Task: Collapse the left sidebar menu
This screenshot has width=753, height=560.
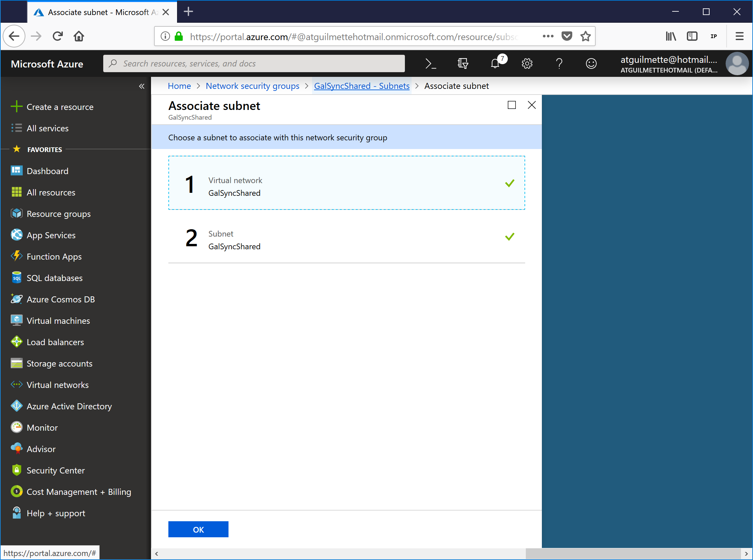Action: [x=142, y=87]
